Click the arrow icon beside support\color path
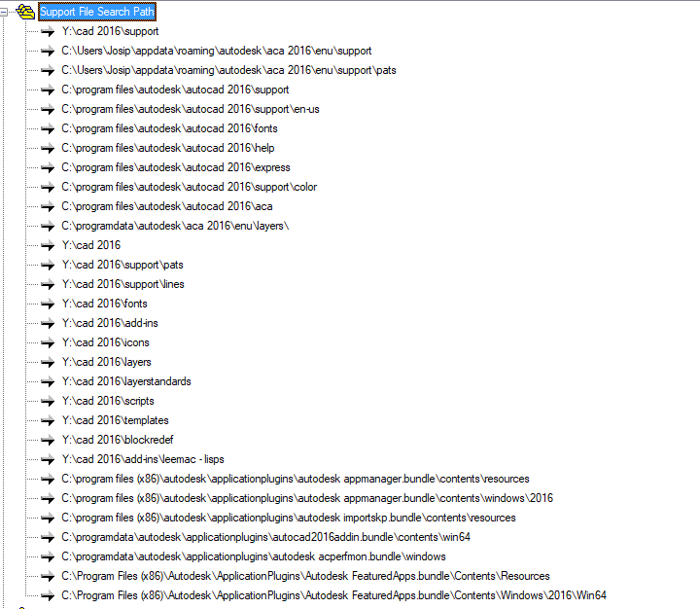The height and width of the screenshot is (609, 700). click(x=48, y=187)
